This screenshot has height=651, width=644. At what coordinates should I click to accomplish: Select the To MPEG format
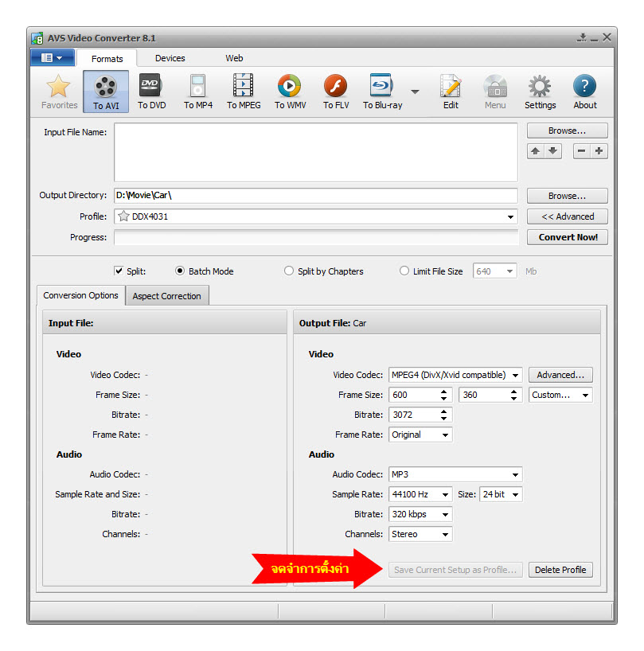pyautogui.click(x=244, y=91)
